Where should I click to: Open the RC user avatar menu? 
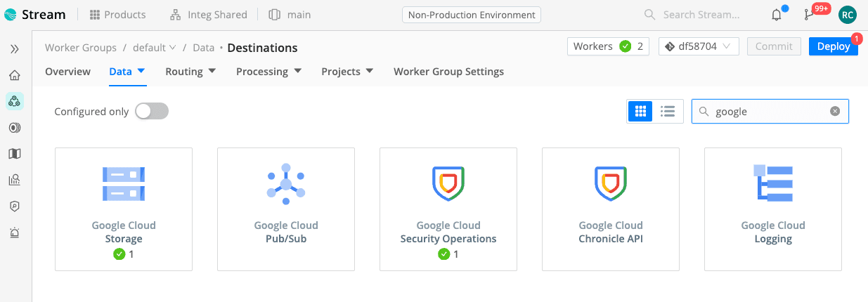[x=848, y=15]
